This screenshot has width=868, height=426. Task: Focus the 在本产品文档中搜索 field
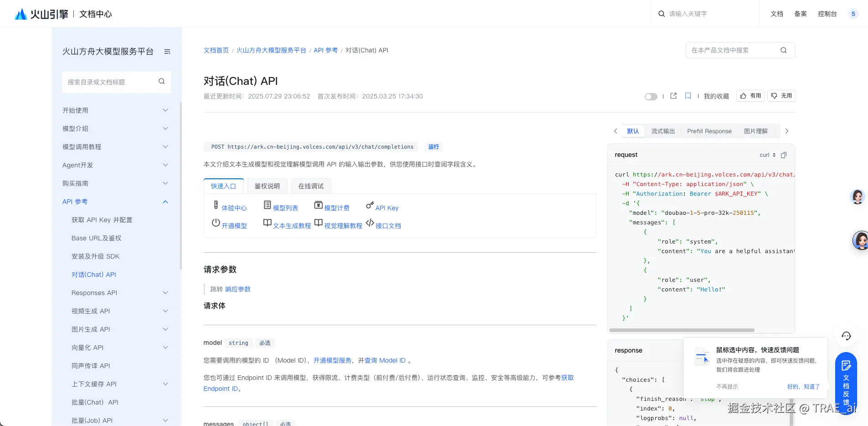click(x=740, y=50)
